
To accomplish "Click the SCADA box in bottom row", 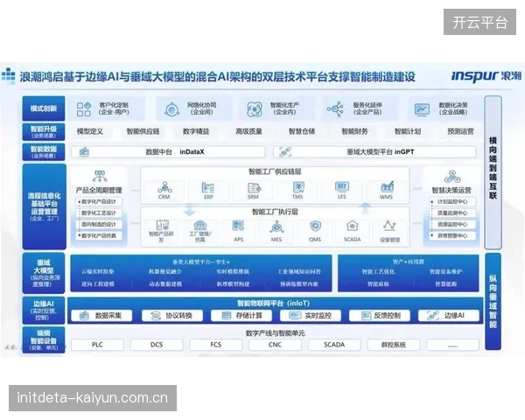I will point(334,345).
